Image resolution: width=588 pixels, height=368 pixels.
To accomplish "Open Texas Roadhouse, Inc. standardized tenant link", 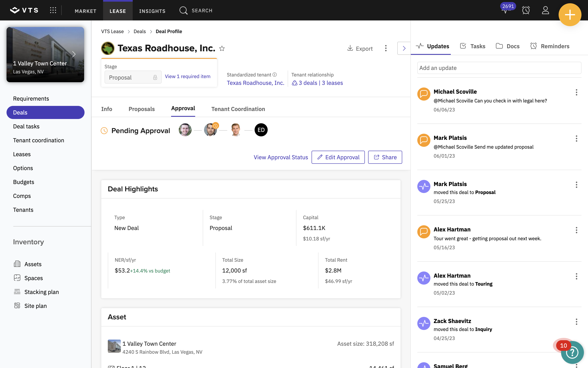I will pos(255,83).
